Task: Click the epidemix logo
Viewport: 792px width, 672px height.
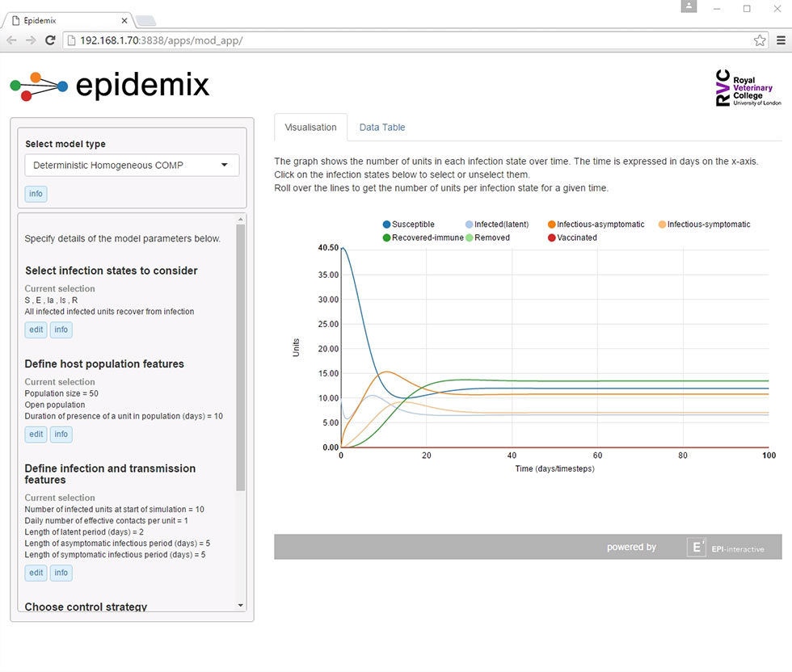Action: (110, 86)
